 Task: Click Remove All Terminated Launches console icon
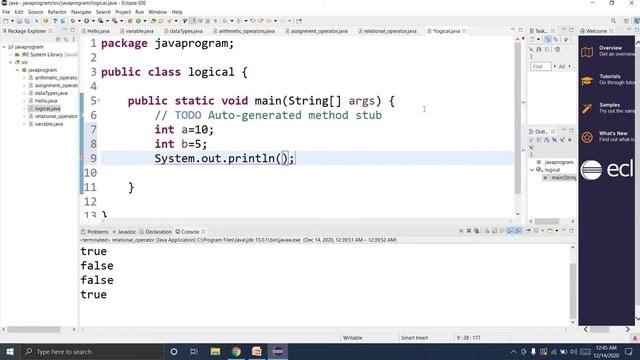click(x=476, y=231)
